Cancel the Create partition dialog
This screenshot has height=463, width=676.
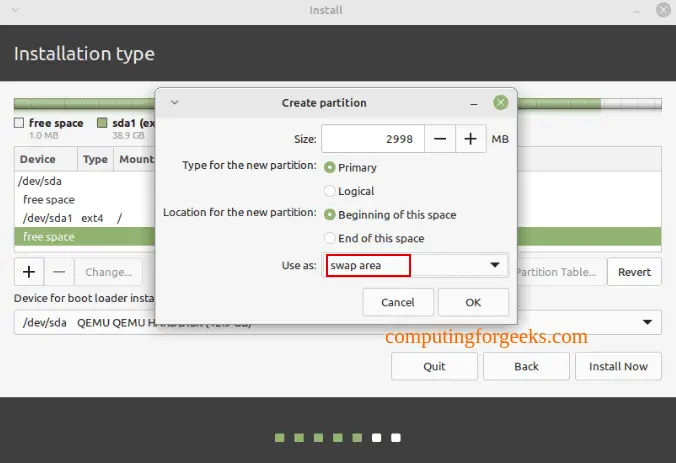pos(398,302)
